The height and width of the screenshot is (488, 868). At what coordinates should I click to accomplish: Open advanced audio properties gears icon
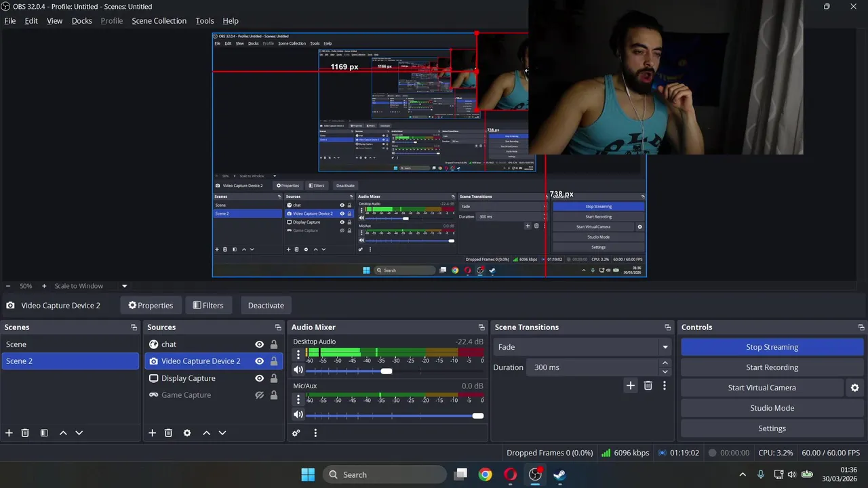point(296,432)
